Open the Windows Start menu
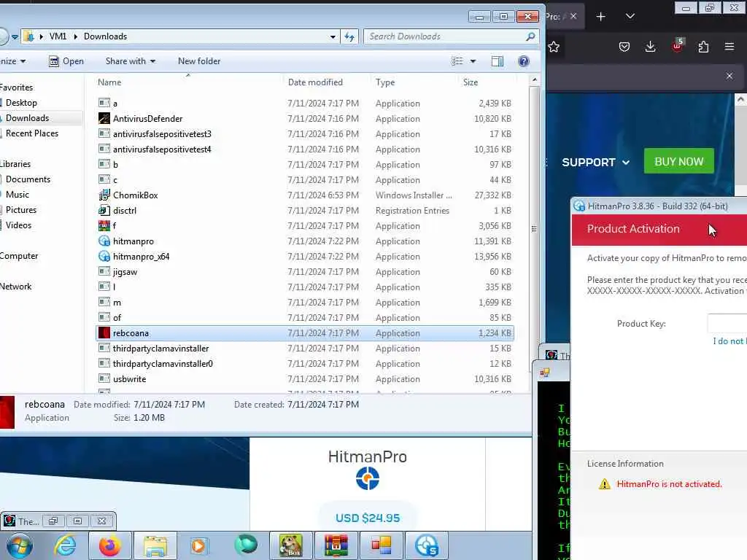The height and width of the screenshot is (560, 747). pos(20,545)
